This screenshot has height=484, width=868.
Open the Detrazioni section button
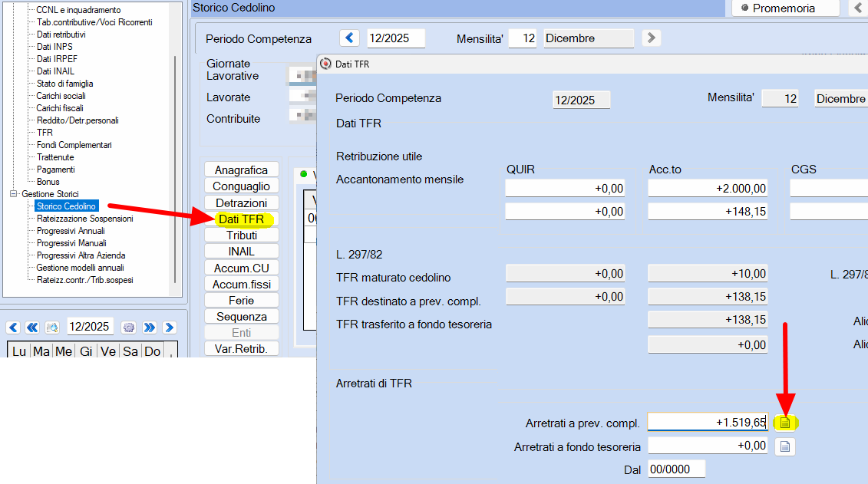(241, 203)
